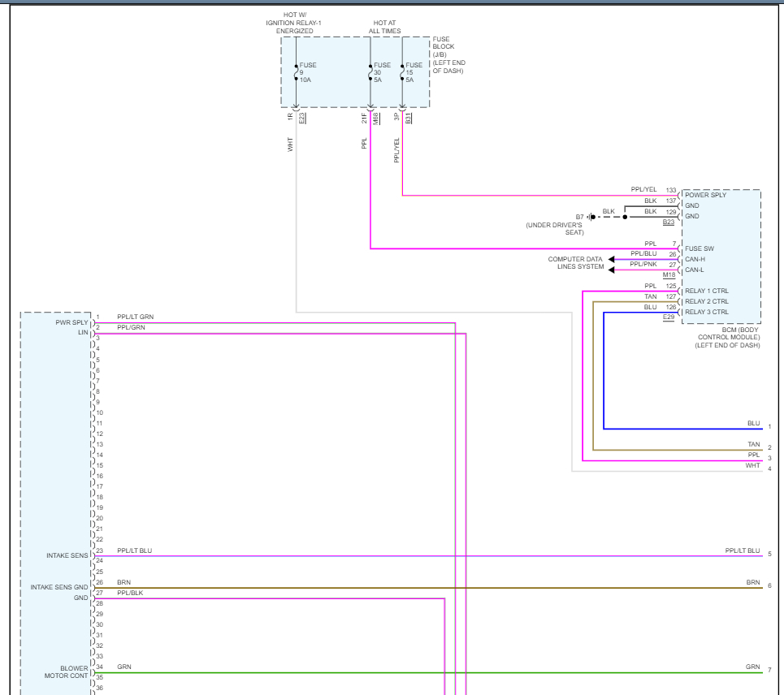The height and width of the screenshot is (695, 784).
Task: Click the RELAY 1 CTRL pin label
Action: coord(706,291)
